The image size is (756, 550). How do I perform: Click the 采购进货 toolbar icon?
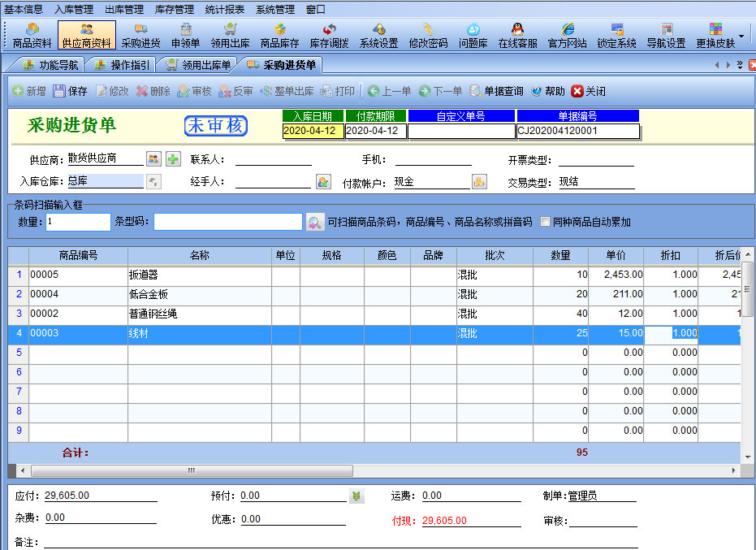140,35
